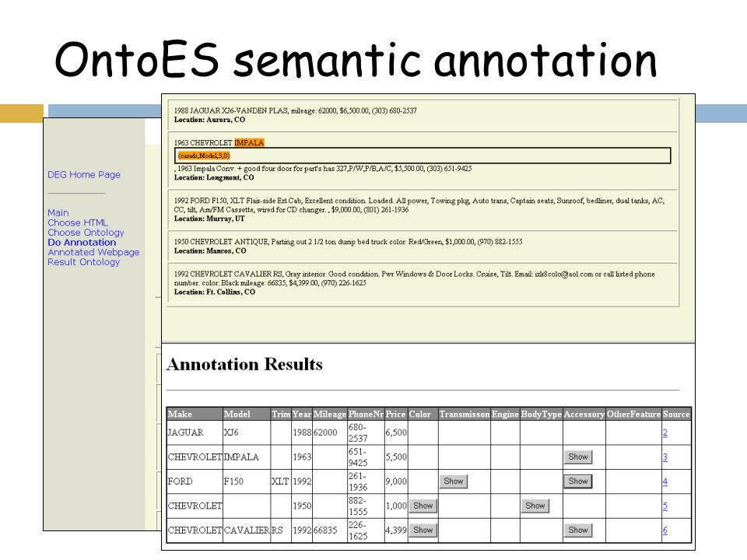747x560 pixels.
Task: Click the Price column header
Action: click(x=395, y=415)
